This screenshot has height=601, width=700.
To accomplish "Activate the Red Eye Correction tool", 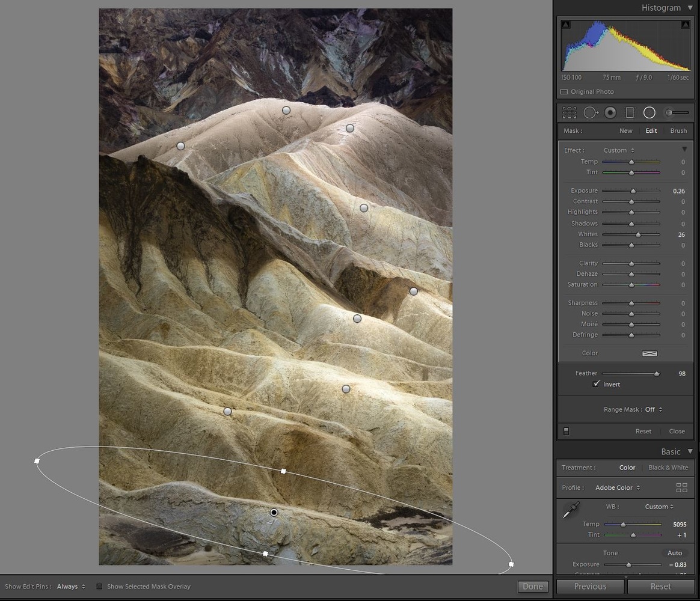I will tap(610, 112).
